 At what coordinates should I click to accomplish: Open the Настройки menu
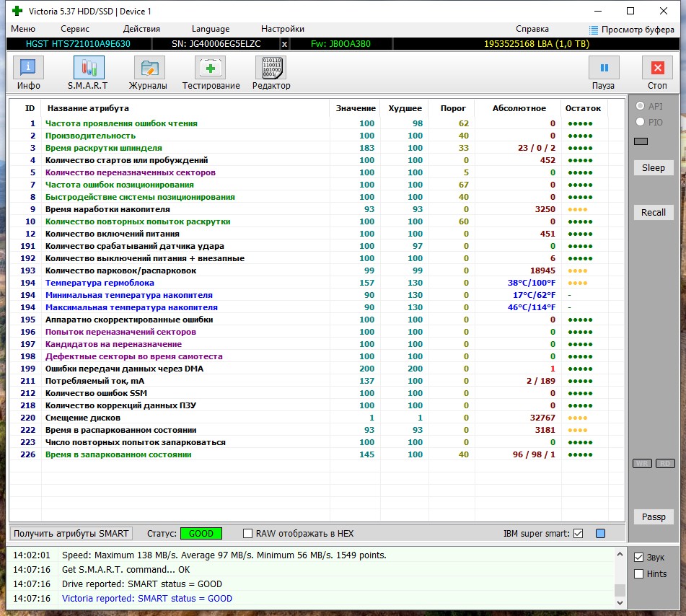283,29
